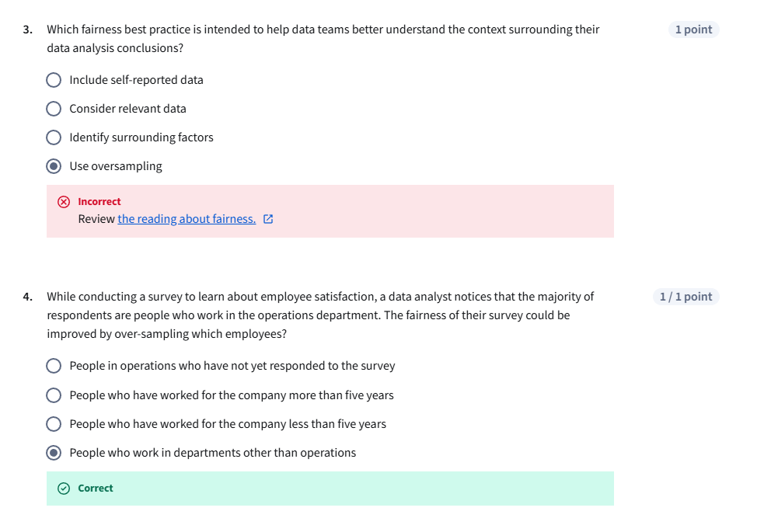Select 'People who work in departments other than operations'
771x532 pixels.
(x=54, y=453)
